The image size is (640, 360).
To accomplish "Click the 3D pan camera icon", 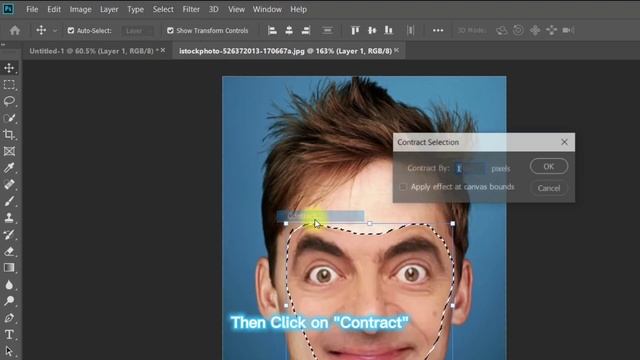I will click(535, 30).
